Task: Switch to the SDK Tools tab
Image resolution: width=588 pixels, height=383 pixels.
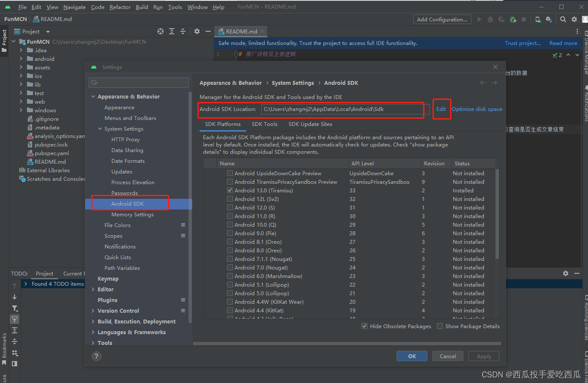Action: point(265,124)
